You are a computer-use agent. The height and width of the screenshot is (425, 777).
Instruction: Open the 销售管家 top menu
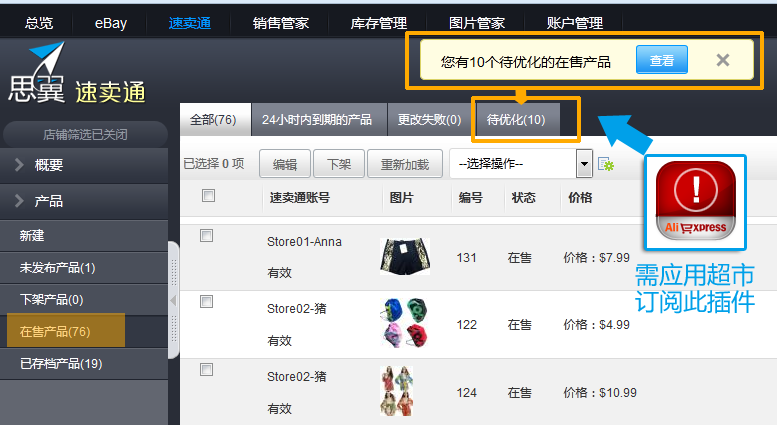point(280,23)
